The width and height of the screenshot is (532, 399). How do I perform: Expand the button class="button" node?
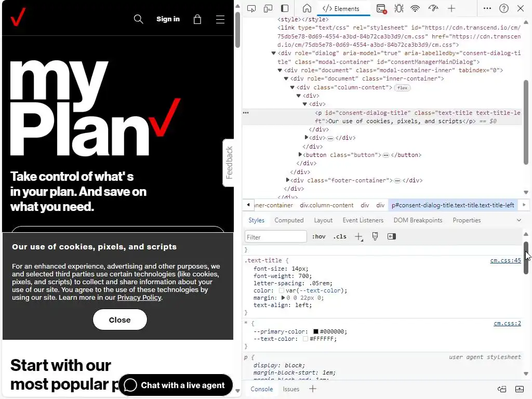coord(300,155)
